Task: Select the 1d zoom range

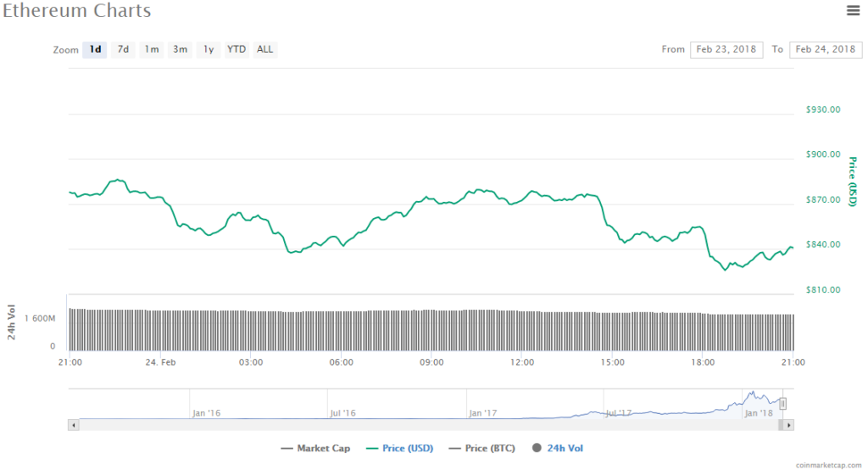Action: tap(96, 49)
